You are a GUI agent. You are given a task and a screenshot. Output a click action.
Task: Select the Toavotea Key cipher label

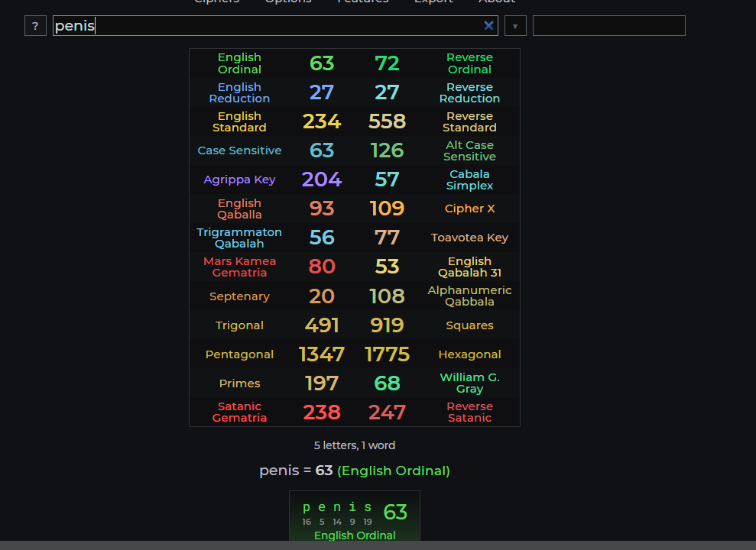tap(469, 238)
